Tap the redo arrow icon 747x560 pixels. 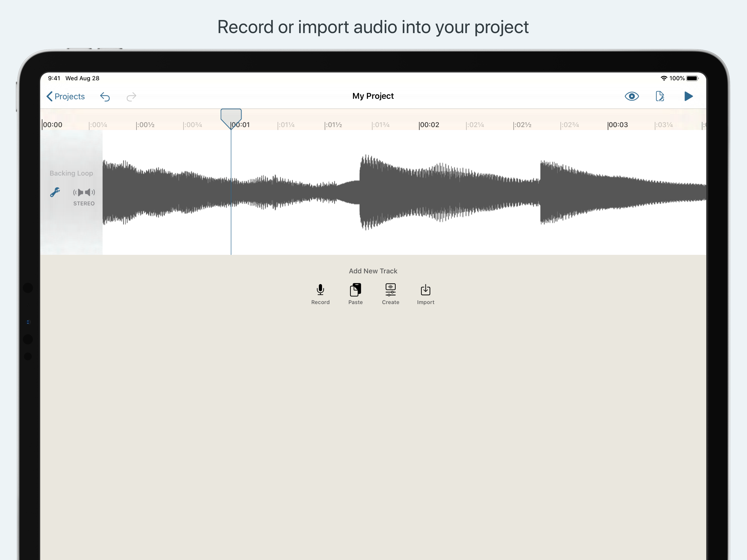coord(131,97)
